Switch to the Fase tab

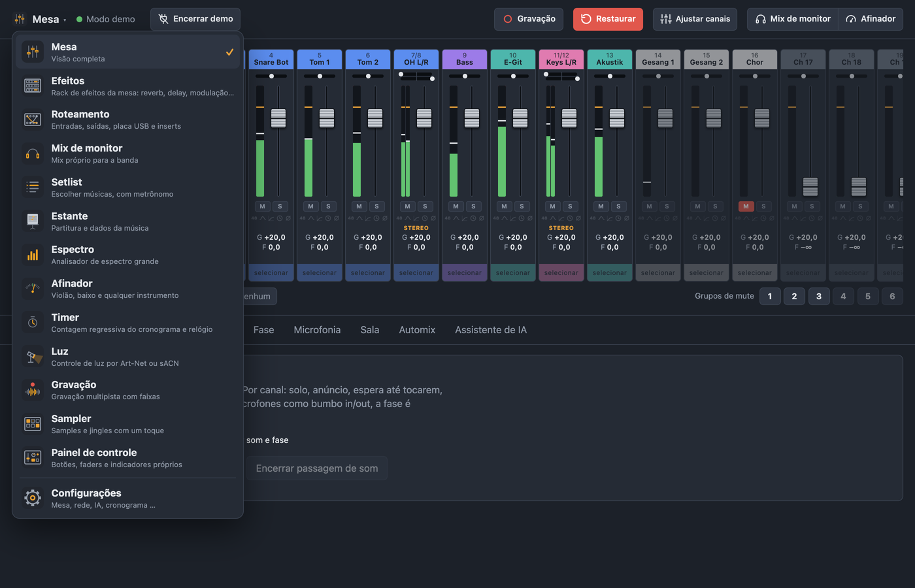pos(263,330)
